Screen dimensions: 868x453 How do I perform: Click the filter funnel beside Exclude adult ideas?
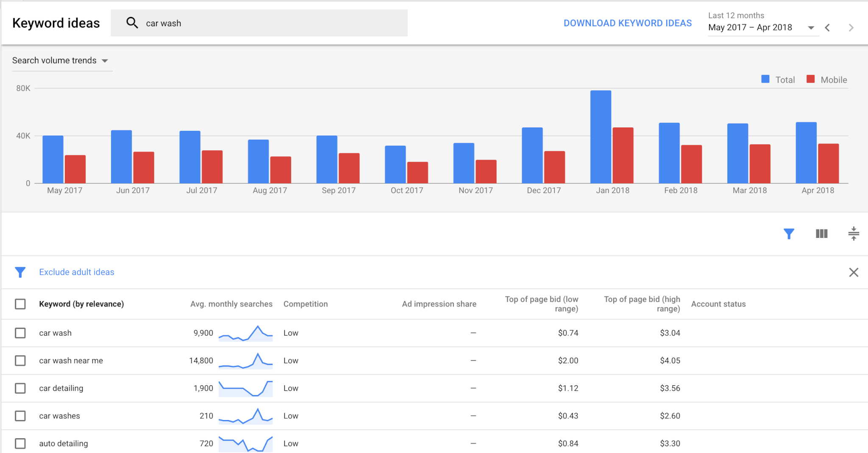pos(20,272)
